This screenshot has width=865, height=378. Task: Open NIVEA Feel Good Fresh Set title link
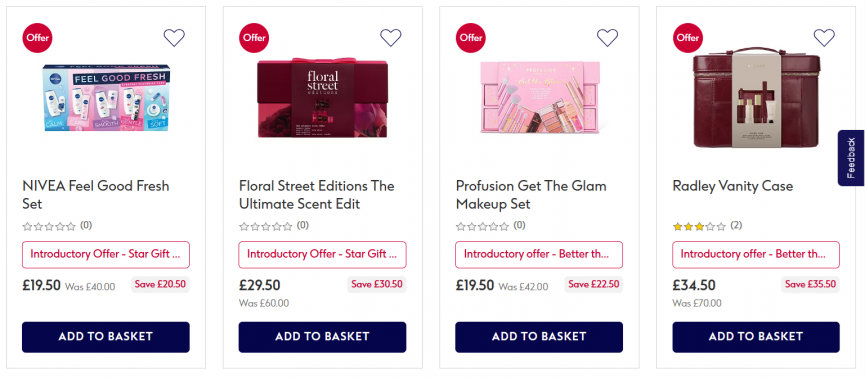pyautogui.click(x=96, y=195)
